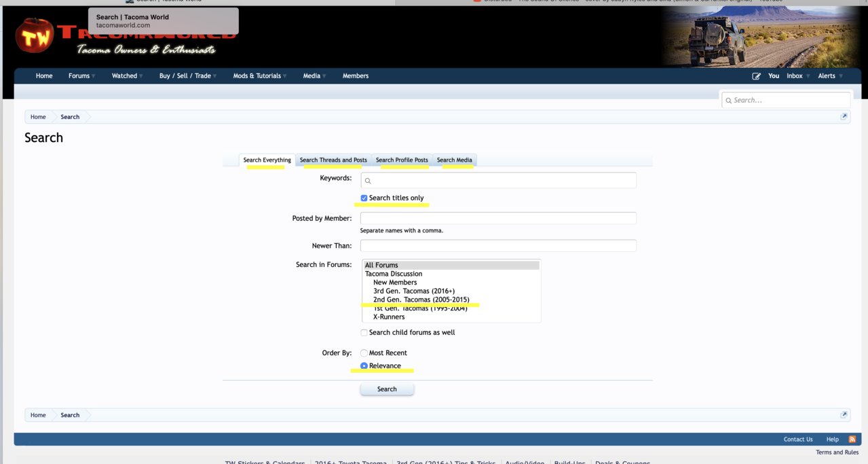The image size is (868, 464).
Task: Click the Help footer link
Action: [x=833, y=440]
